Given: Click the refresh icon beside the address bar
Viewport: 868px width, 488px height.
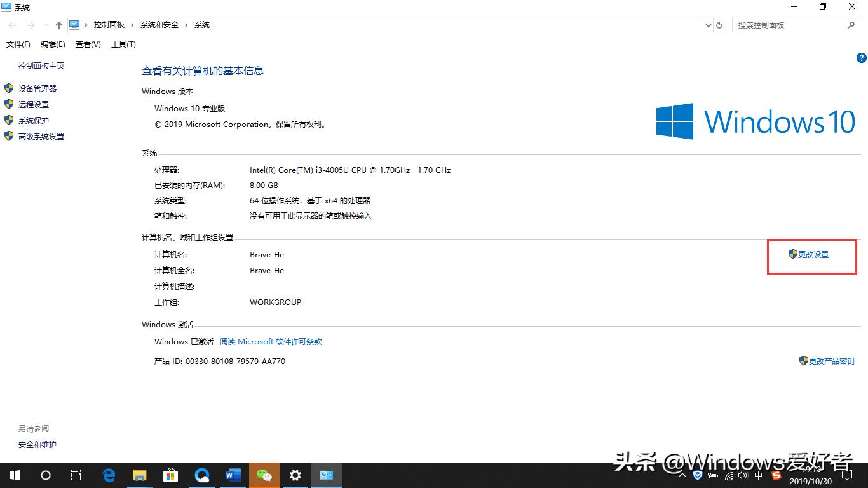Looking at the screenshot, I should tap(718, 24).
